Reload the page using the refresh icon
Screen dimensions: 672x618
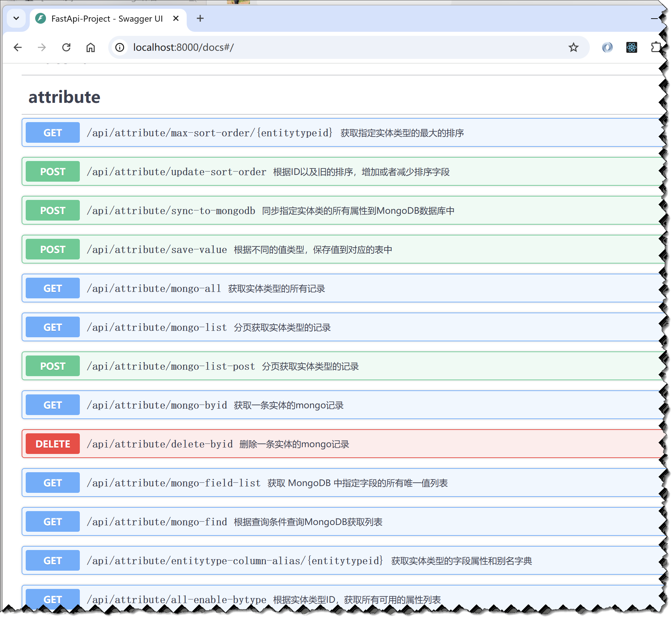coord(66,47)
